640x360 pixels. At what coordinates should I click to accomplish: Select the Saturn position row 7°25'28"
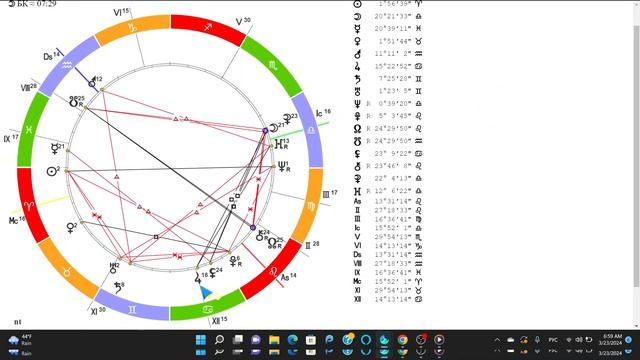(x=388, y=79)
